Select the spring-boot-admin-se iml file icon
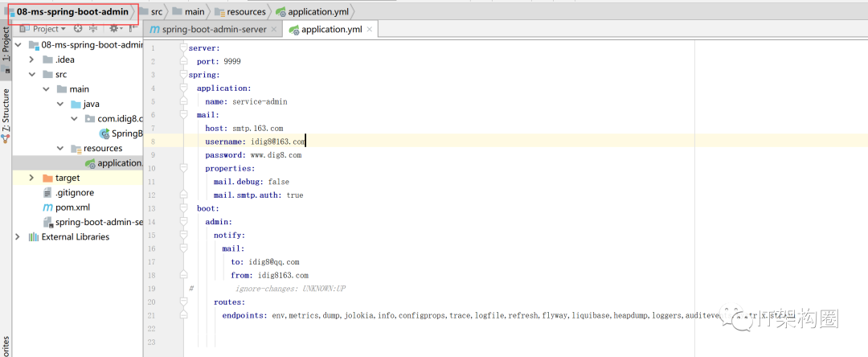 [47, 222]
